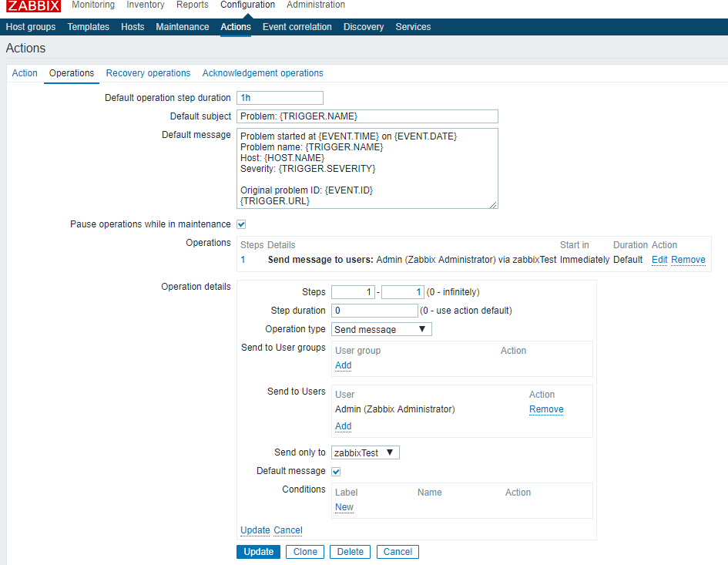Remove Admin from Send to Users
Image resolution: width=728 pixels, height=565 pixels.
click(x=546, y=409)
